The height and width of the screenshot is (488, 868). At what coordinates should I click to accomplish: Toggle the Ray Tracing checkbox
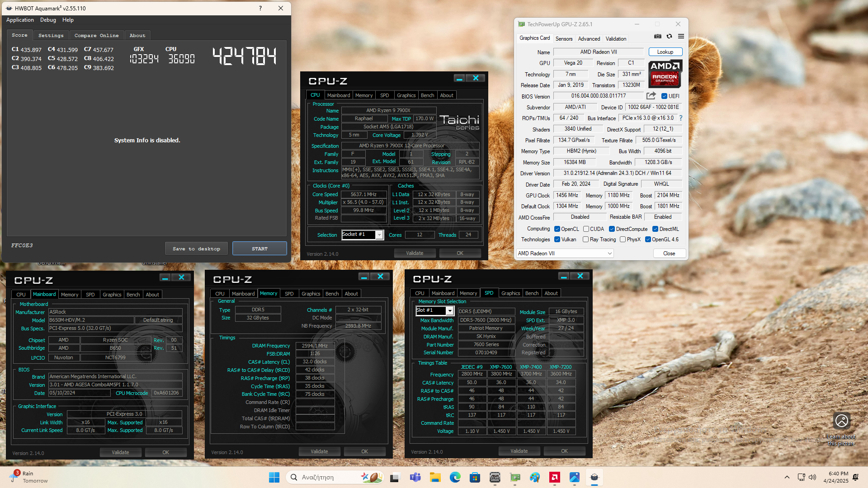[586, 239]
